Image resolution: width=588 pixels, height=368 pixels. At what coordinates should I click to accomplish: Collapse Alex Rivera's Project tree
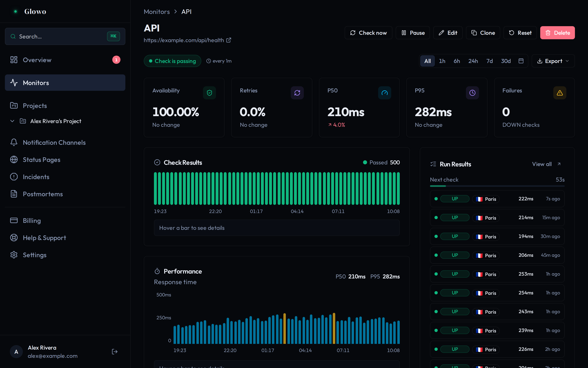[x=12, y=121]
